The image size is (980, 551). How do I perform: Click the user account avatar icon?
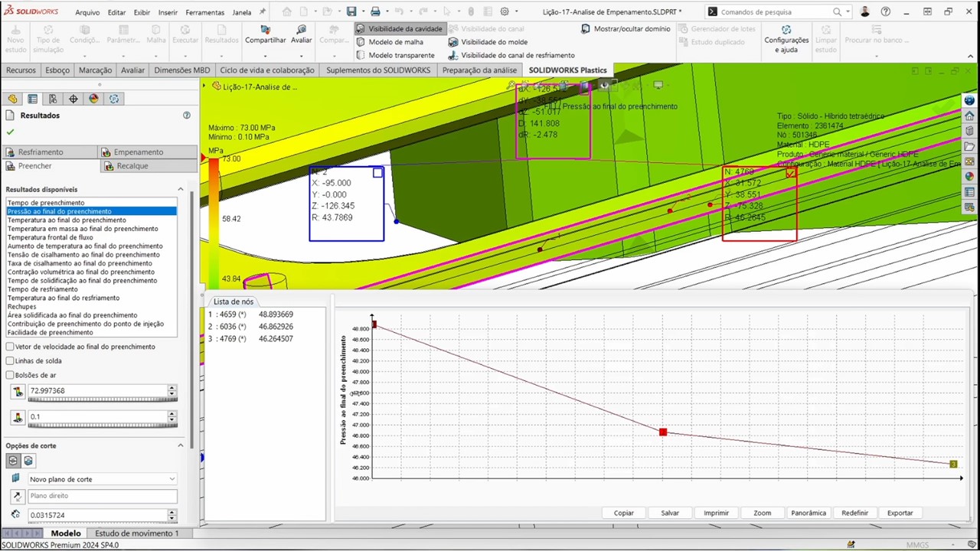(865, 12)
